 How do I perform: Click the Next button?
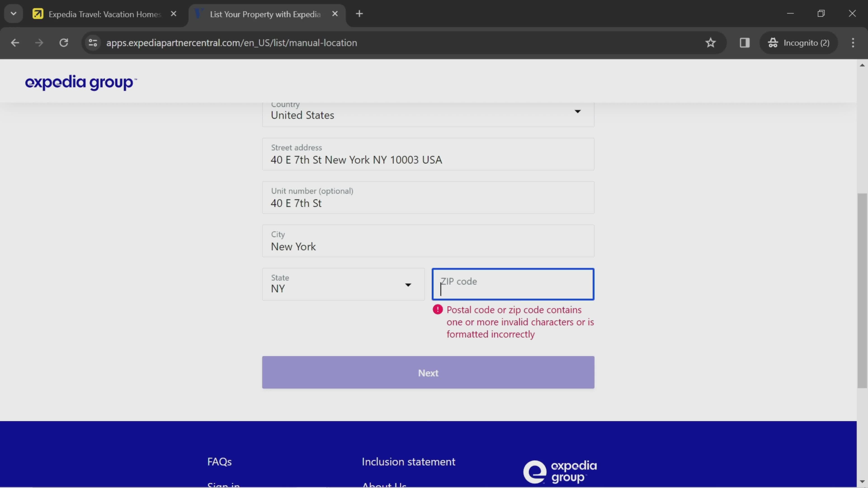pyautogui.click(x=428, y=373)
